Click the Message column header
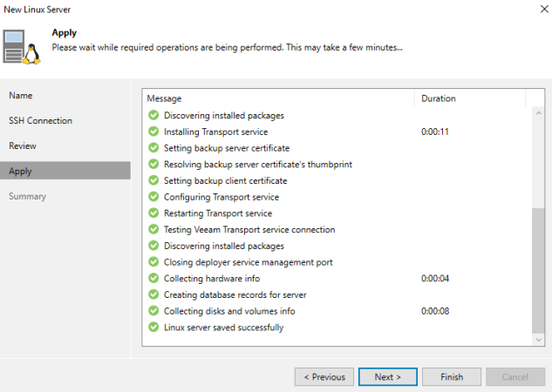The image size is (552, 392). click(164, 98)
